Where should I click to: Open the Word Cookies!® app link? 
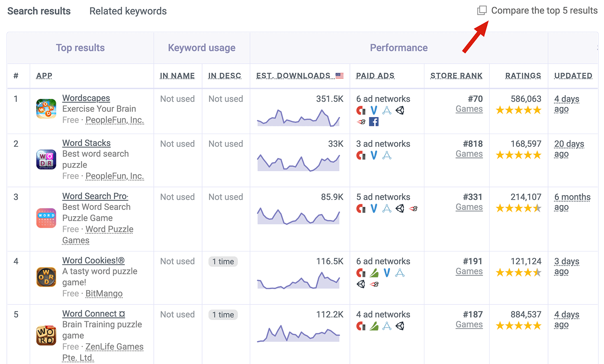click(x=93, y=261)
